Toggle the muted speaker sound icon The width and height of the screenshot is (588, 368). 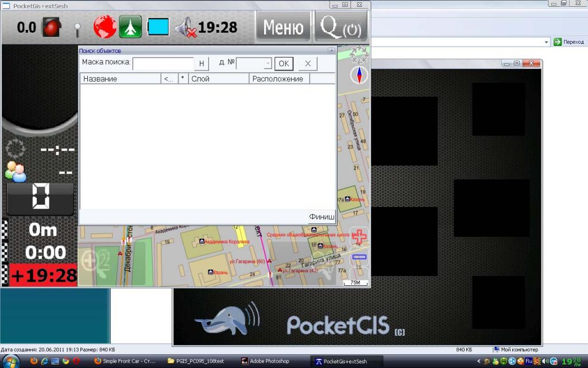(x=185, y=28)
